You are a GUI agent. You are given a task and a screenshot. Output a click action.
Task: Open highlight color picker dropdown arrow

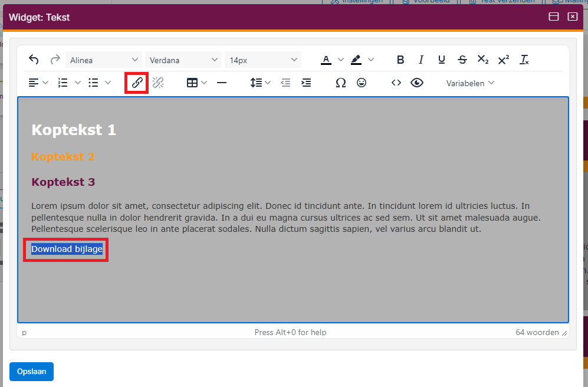click(371, 60)
